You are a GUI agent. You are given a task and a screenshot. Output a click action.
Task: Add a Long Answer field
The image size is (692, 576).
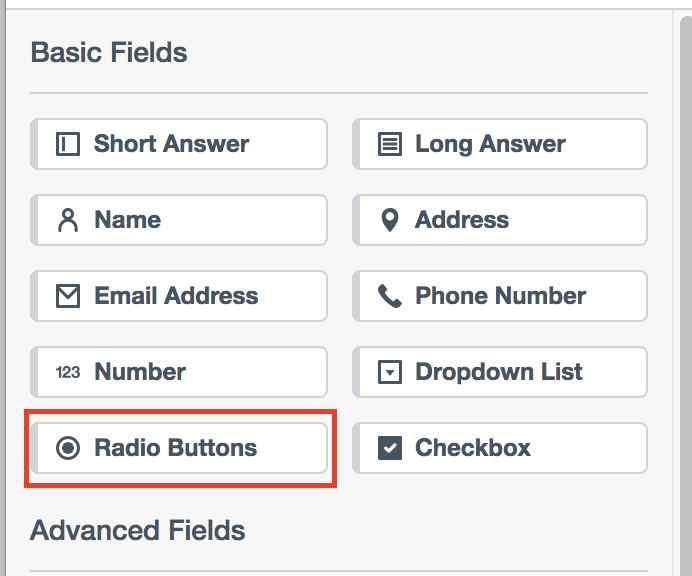click(500, 144)
